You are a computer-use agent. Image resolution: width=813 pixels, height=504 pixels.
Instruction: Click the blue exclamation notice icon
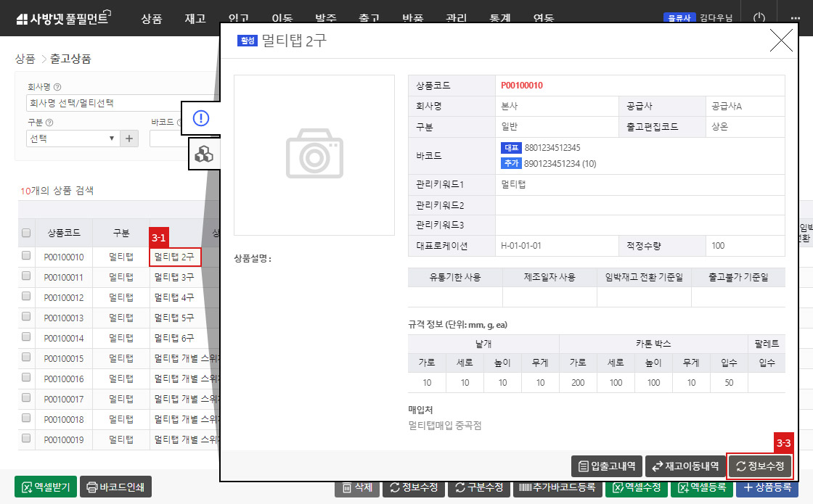pos(201,118)
